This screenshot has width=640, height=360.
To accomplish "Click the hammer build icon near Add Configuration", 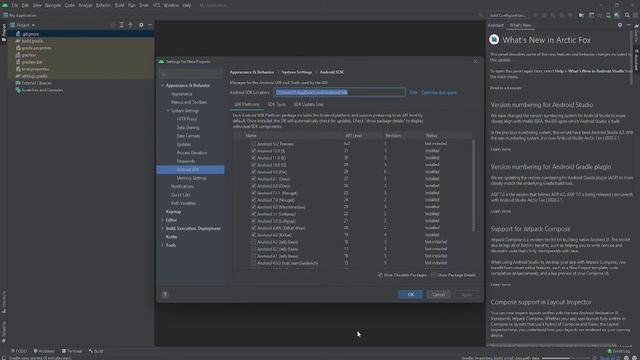I will pyautogui.click(x=481, y=15).
